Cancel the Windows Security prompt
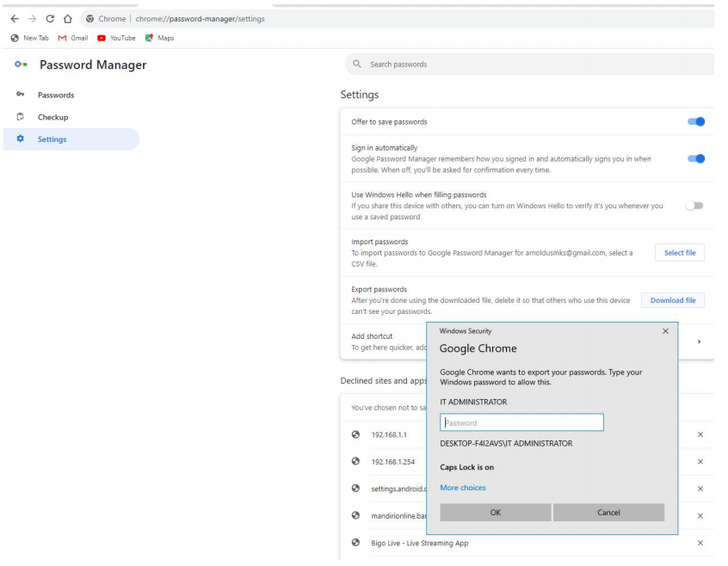The height and width of the screenshot is (566, 728). pyautogui.click(x=608, y=512)
